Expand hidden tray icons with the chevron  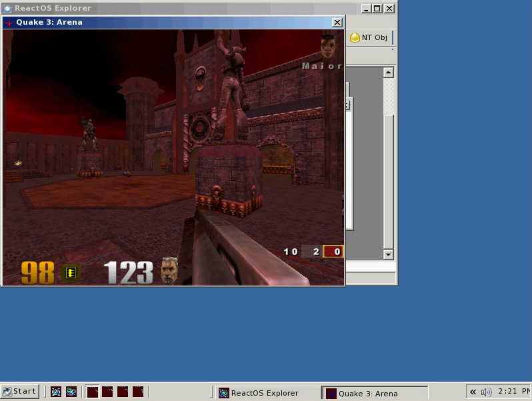(x=473, y=392)
